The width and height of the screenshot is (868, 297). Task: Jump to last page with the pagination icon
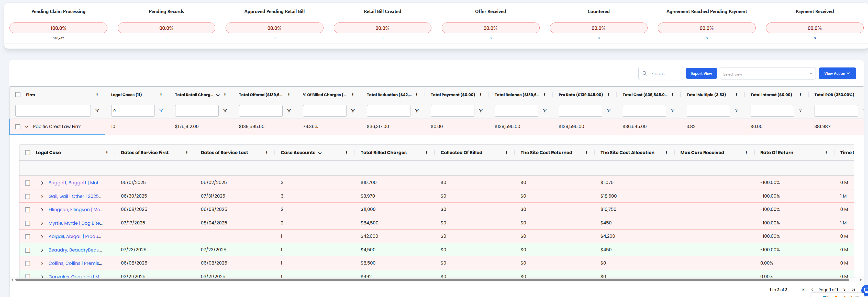tap(853, 290)
